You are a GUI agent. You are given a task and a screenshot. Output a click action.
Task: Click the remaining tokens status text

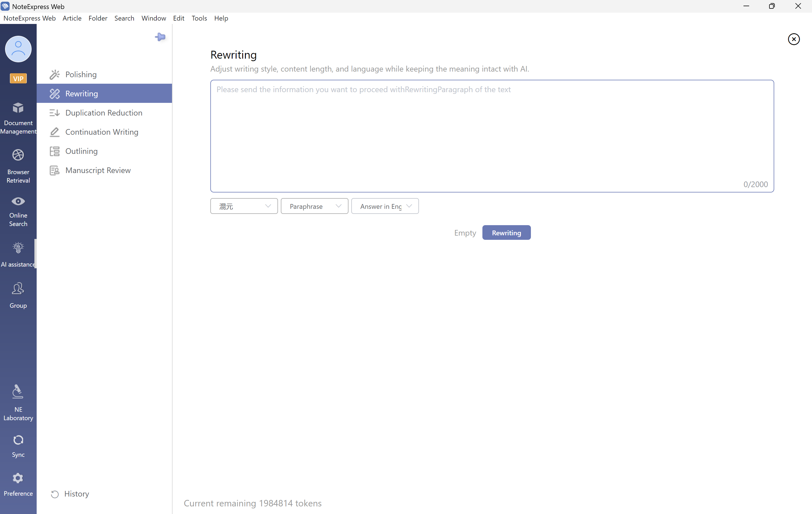[x=253, y=503]
